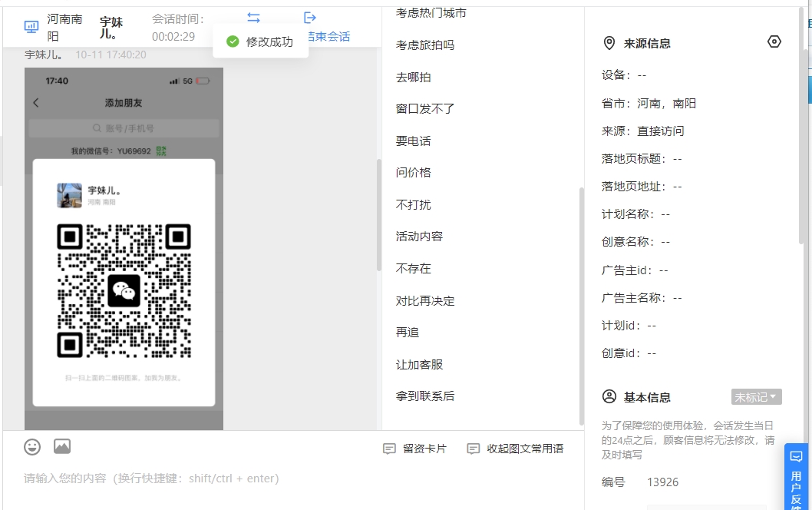Open the WeChat QR code image in chat
Screen dimensions: 812x510
[124, 249]
